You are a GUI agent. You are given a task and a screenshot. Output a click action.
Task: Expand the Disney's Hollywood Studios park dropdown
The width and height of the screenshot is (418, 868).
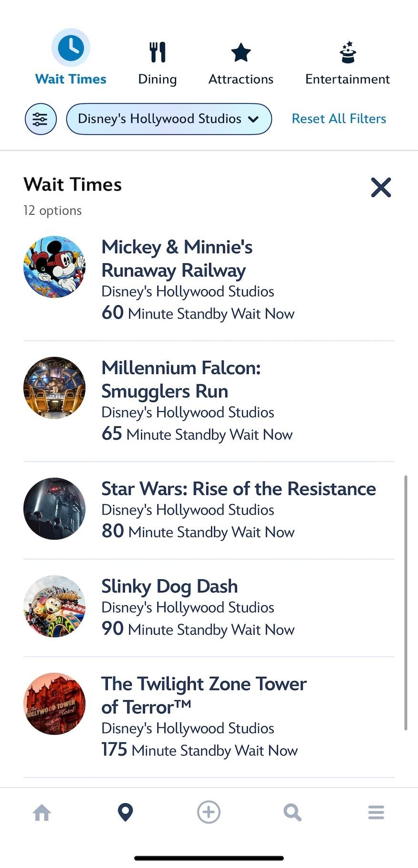coord(169,119)
